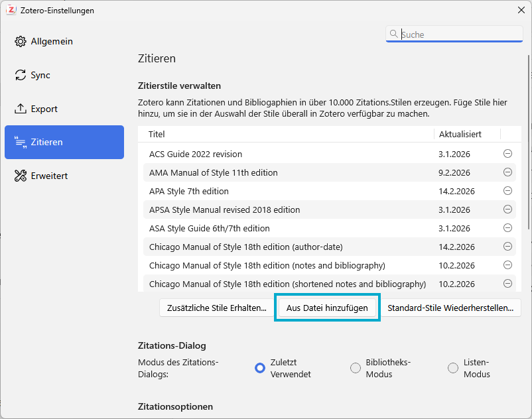Click the settings pane vertical scrollbar

tap(529, 143)
